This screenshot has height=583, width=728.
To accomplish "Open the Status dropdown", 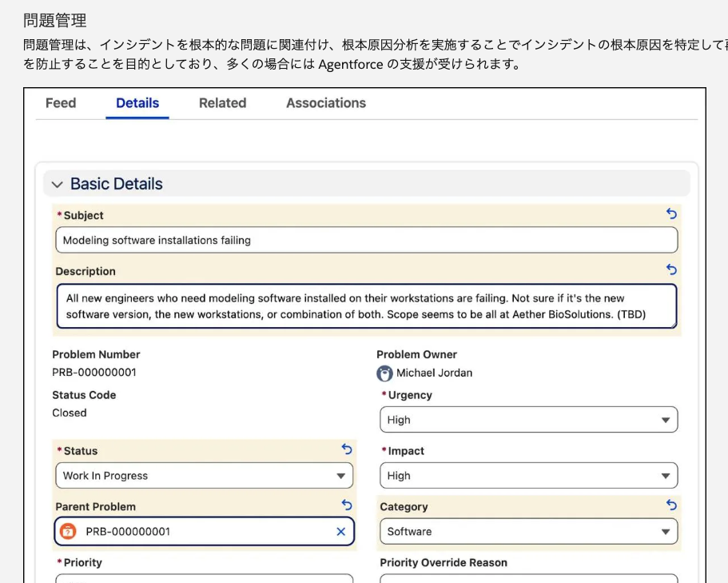I will (x=204, y=476).
